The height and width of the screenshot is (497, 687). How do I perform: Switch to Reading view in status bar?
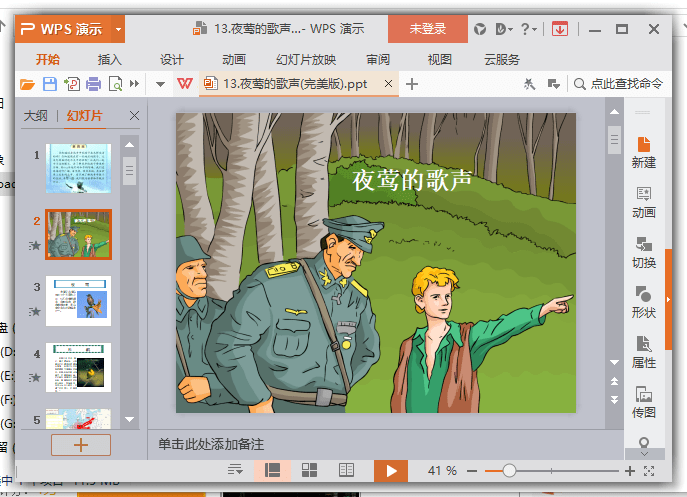point(346,470)
